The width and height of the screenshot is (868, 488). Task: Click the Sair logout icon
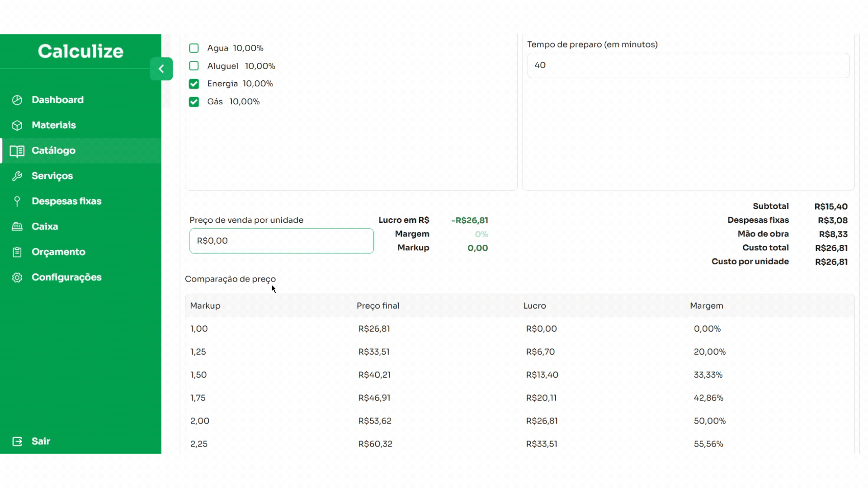[x=17, y=441]
